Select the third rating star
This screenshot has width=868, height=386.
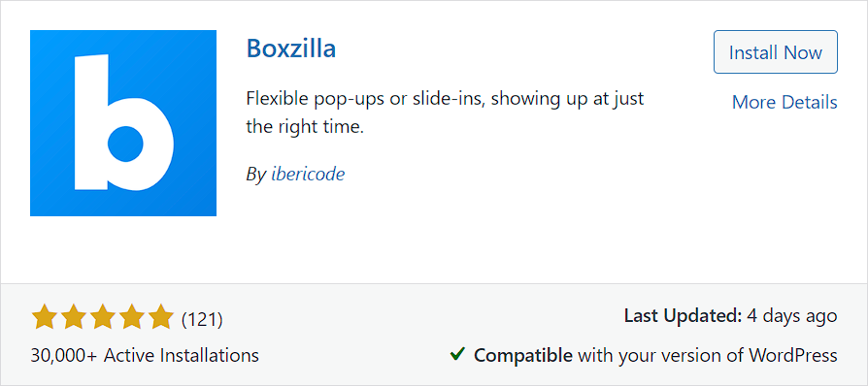click(102, 317)
